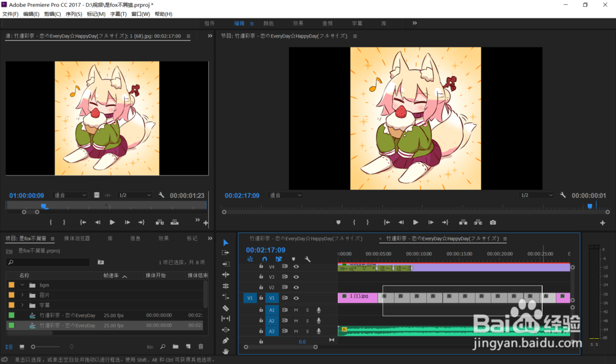616x364 pixels.
Task: Toggle V2 track output eye
Action: pos(296,288)
